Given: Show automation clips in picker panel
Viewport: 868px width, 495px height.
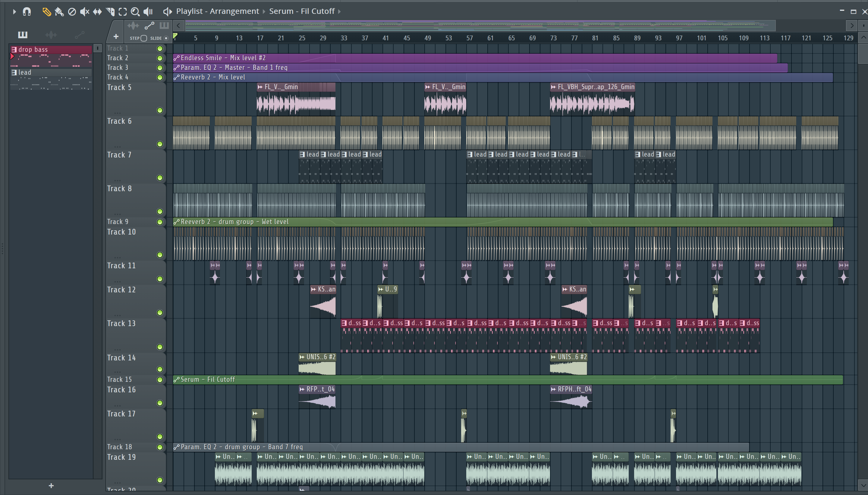Looking at the screenshot, I should coord(79,34).
